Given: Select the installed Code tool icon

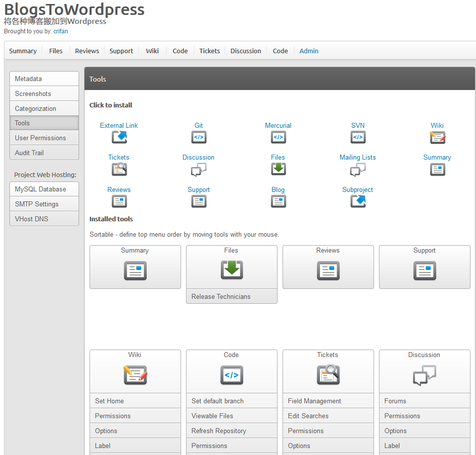Looking at the screenshot, I should point(232,375).
